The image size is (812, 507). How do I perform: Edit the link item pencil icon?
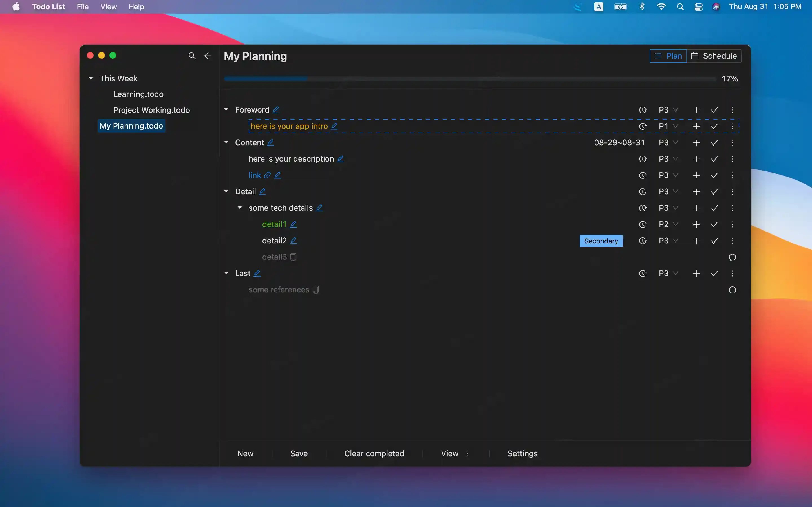(278, 175)
